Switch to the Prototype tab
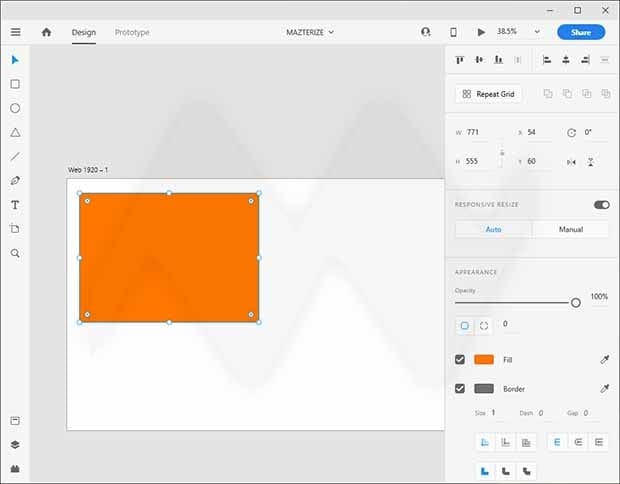Image resolution: width=620 pixels, height=484 pixels. (132, 32)
